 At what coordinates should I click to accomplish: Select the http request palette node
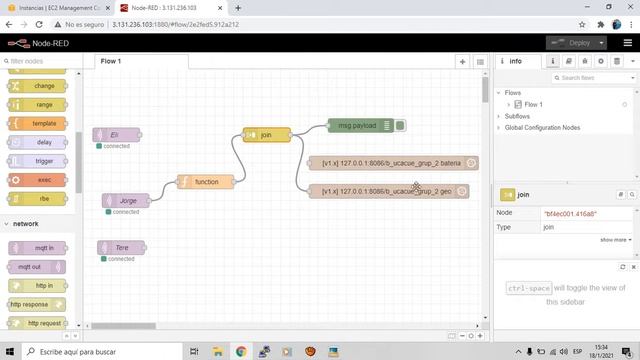click(37, 323)
